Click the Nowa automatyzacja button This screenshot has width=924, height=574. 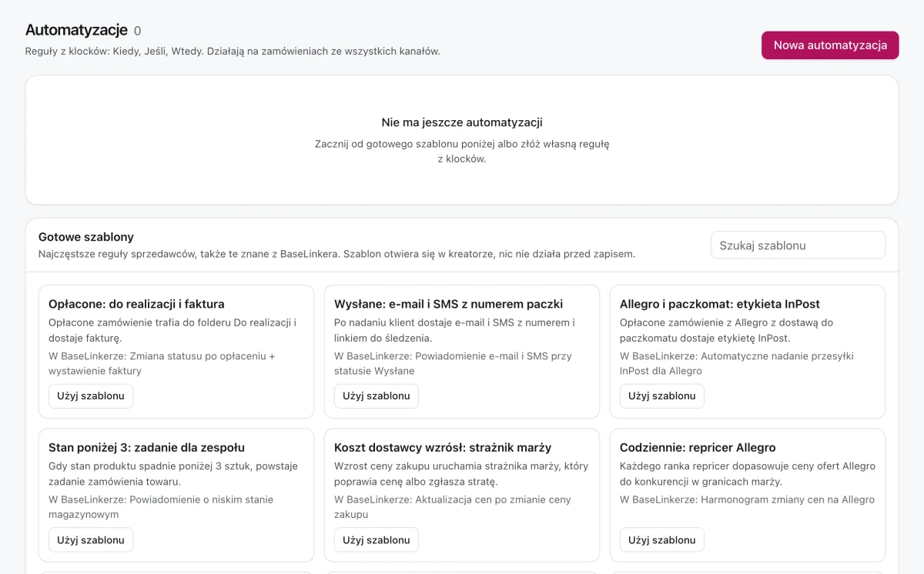(x=830, y=45)
